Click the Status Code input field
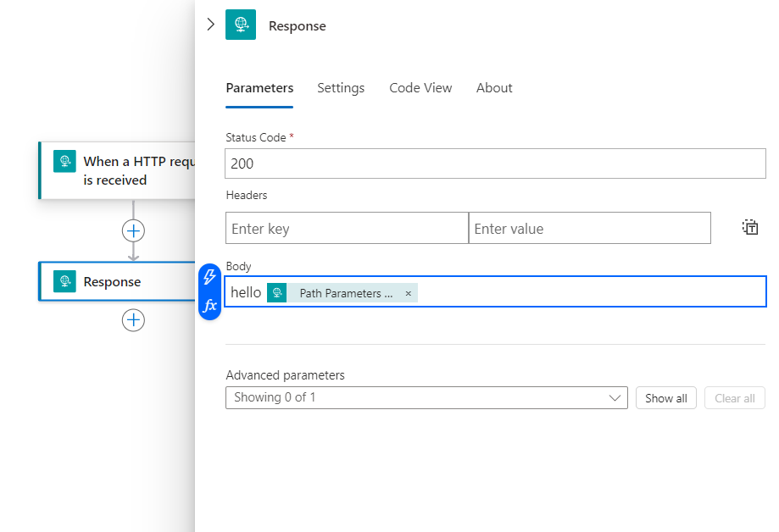 pyautogui.click(x=495, y=163)
